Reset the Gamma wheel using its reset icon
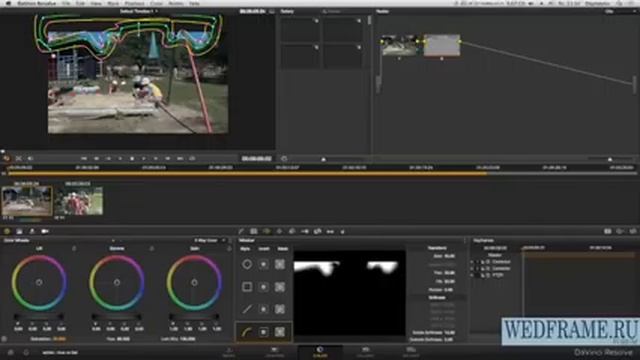This screenshot has width=640, height=360. tap(151, 249)
